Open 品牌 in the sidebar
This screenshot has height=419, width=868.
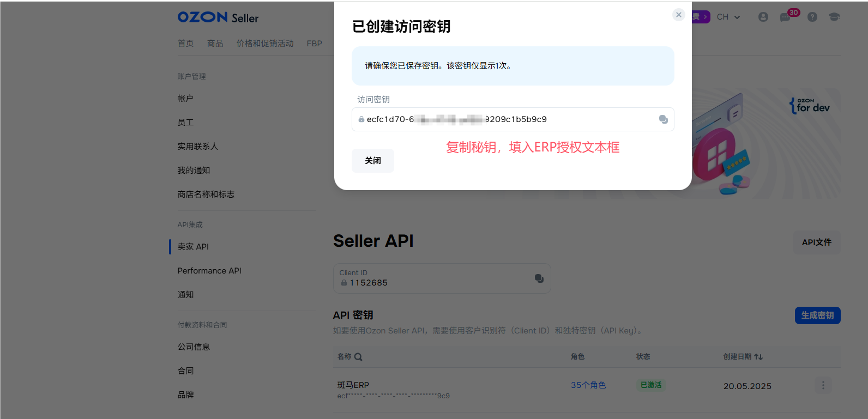pyautogui.click(x=185, y=395)
